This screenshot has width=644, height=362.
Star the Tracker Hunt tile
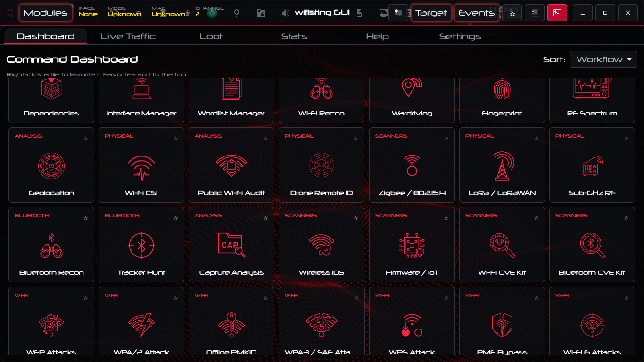point(175,218)
